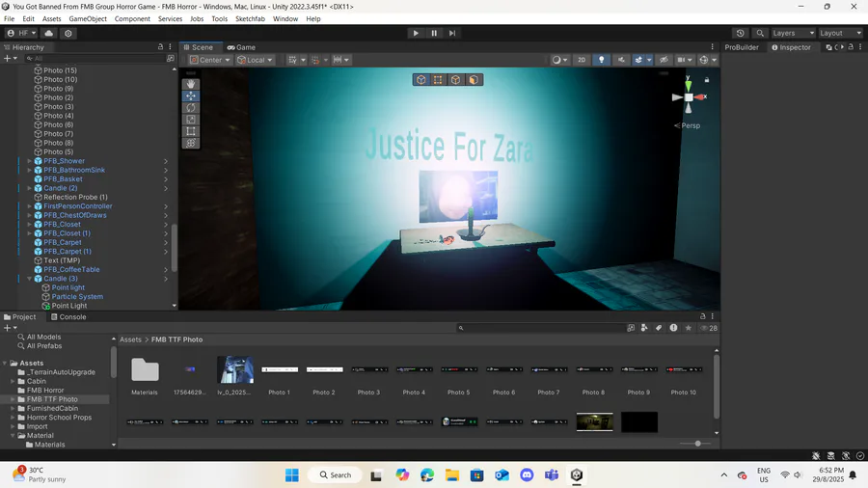Switch to the Game tab
The width and height of the screenshot is (868, 488).
pos(241,47)
